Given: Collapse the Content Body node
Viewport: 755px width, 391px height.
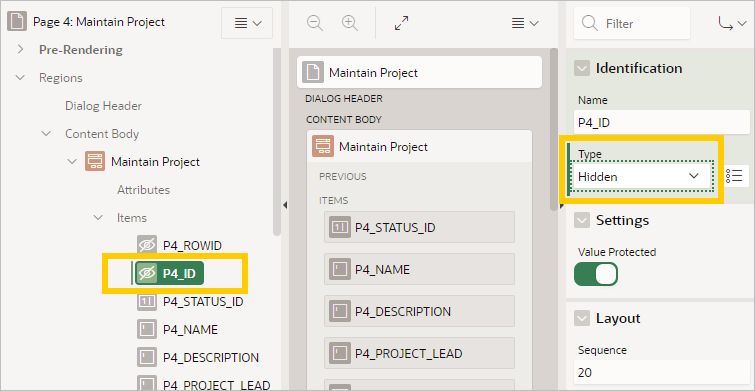Looking at the screenshot, I should [x=46, y=133].
